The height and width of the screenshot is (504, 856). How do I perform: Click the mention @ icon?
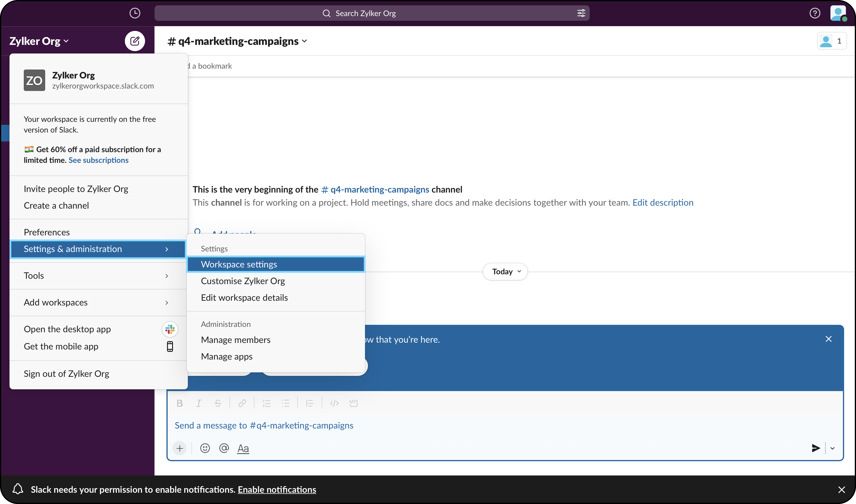click(x=224, y=448)
